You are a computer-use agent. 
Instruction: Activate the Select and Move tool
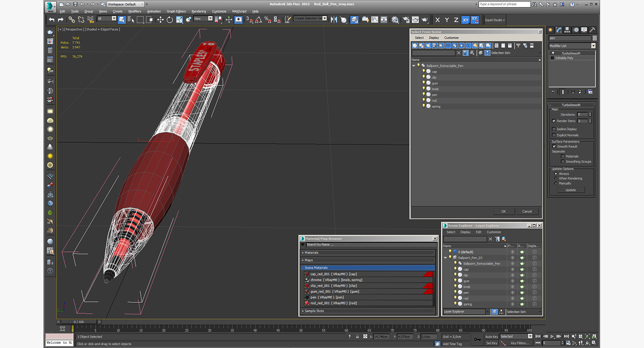coord(160,20)
